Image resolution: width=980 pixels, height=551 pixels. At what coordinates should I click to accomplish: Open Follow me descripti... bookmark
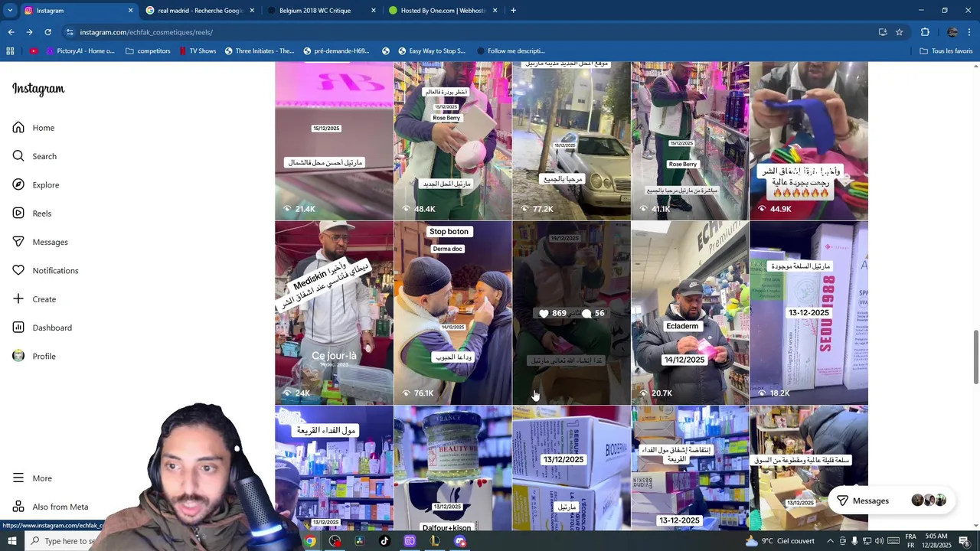pyautogui.click(x=510, y=51)
